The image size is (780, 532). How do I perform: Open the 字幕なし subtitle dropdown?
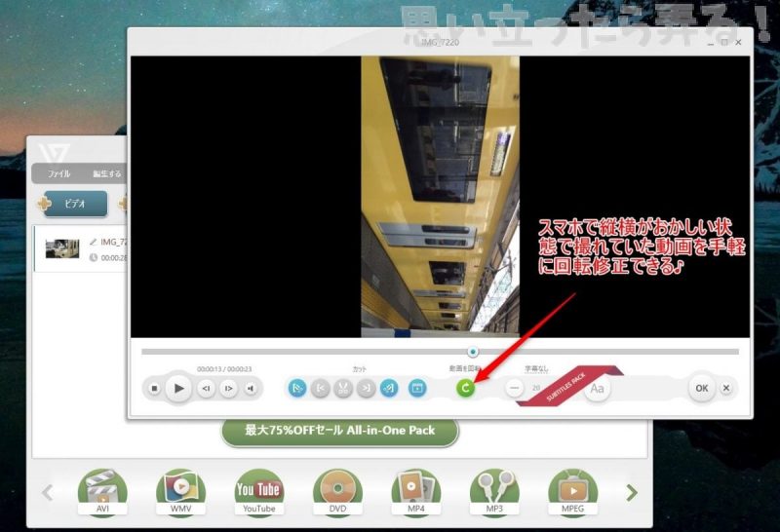tap(536, 369)
